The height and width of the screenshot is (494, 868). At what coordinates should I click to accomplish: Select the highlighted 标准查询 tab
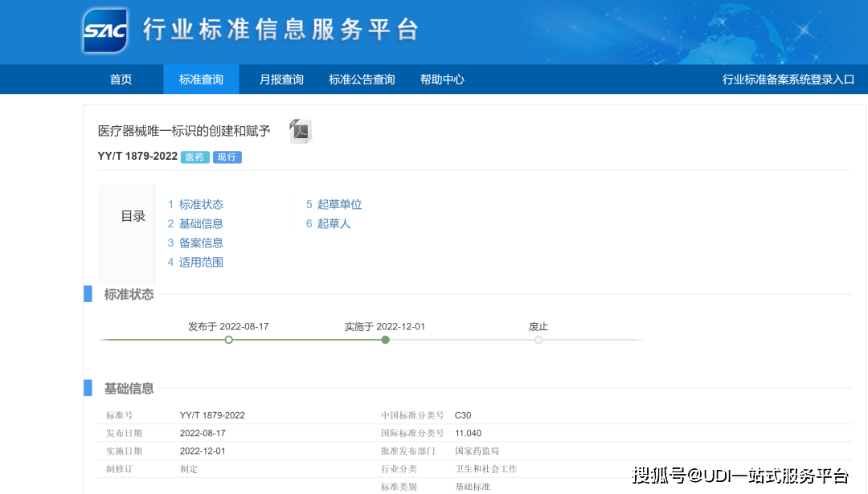point(201,79)
